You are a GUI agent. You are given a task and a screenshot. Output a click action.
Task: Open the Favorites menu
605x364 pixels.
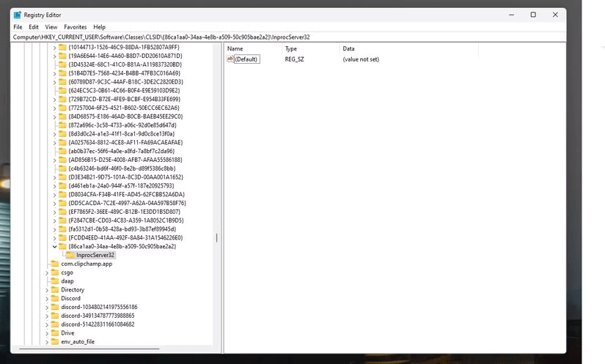point(75,26)
